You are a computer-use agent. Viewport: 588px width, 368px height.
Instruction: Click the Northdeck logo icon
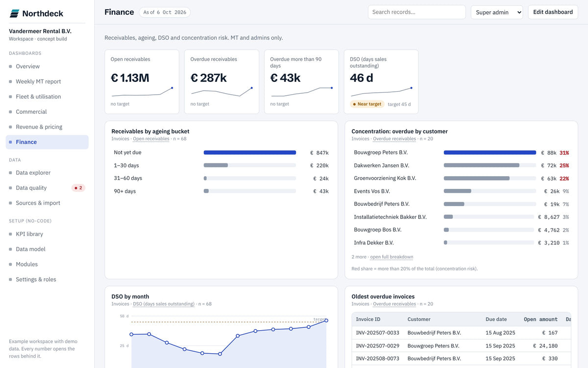[x=15, y=13]
